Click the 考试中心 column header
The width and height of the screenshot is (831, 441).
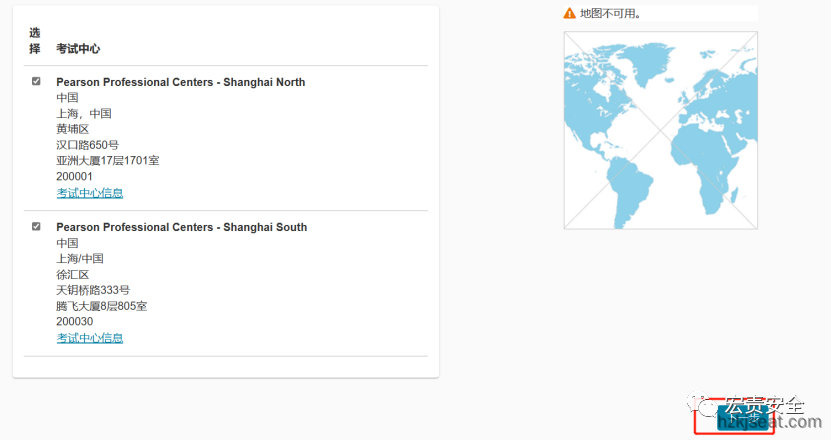pos(78,49)
